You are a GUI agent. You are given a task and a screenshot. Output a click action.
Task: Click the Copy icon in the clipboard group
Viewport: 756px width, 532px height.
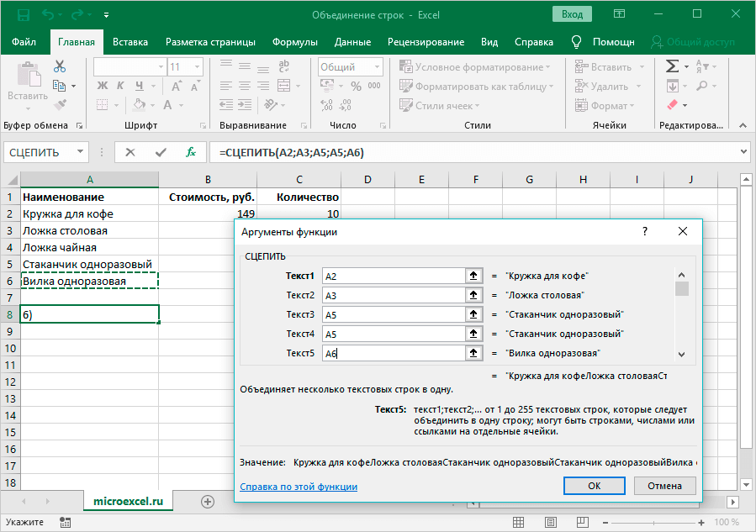60,86
